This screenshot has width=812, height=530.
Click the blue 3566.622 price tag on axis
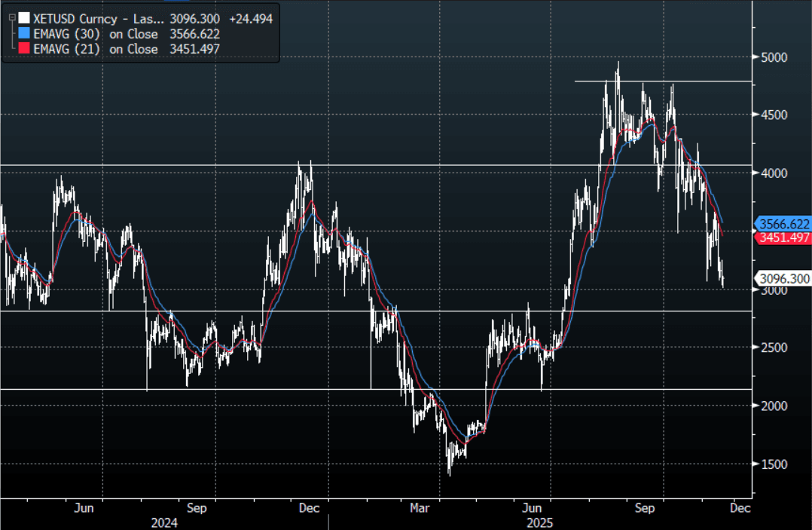[783, 224]
